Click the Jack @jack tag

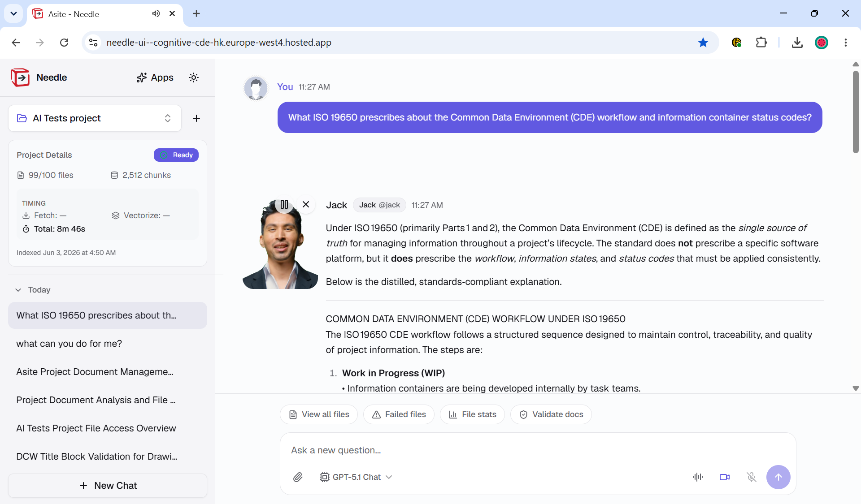pos(379,205)
